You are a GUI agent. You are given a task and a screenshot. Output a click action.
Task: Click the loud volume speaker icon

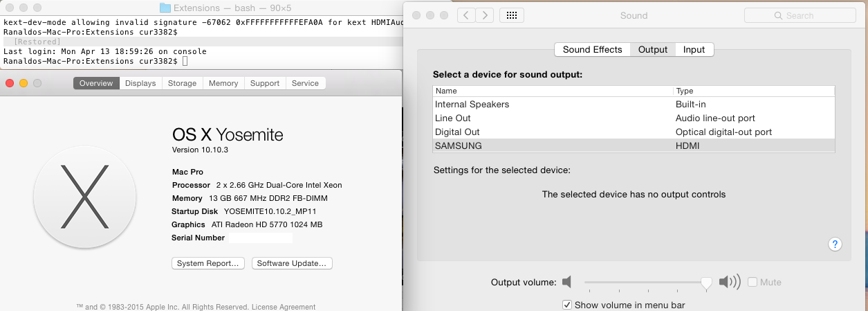(729, 282)
